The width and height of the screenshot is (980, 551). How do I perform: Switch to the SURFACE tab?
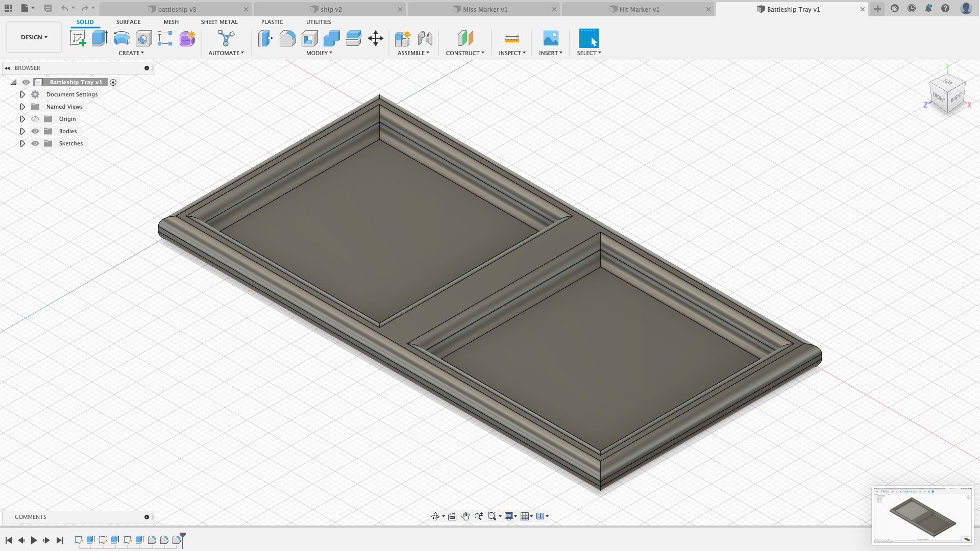pos(128,21)
